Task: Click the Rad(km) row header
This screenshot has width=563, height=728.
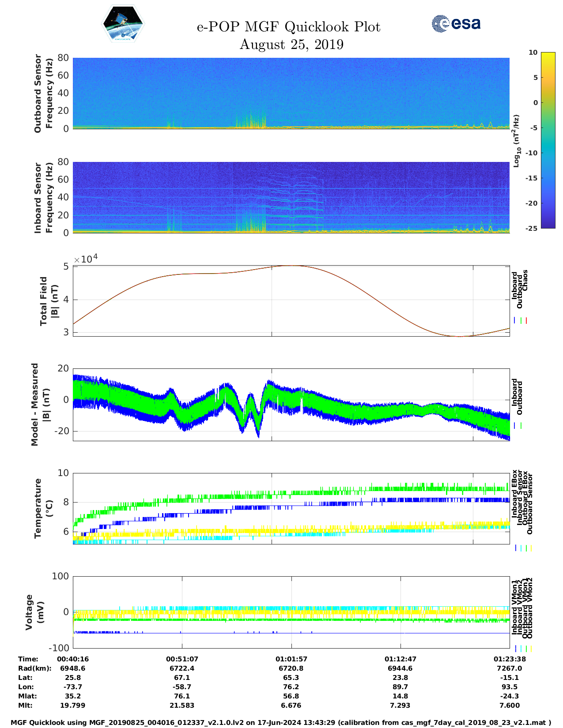Action: pos(34,668)
